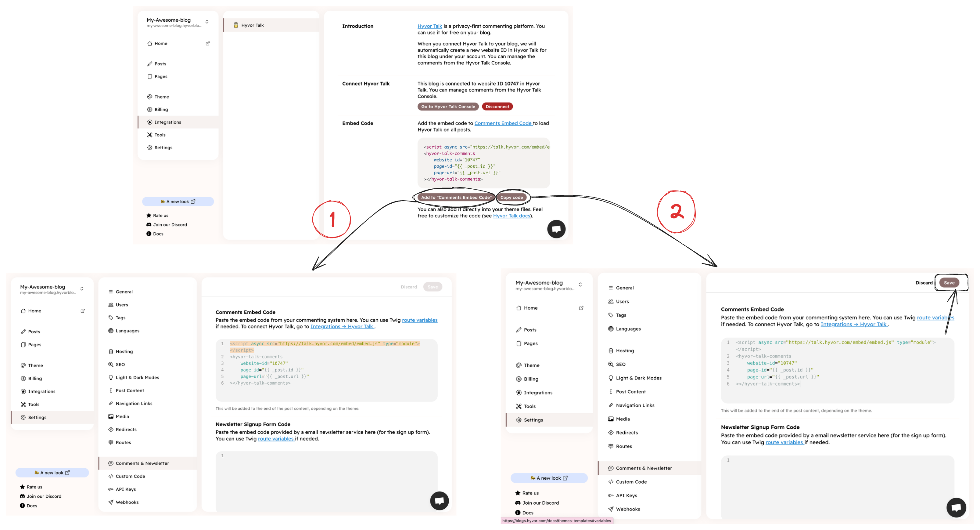Click the Add to Comments Embed Code button
The image size is (980, 530).
[456, 197]
